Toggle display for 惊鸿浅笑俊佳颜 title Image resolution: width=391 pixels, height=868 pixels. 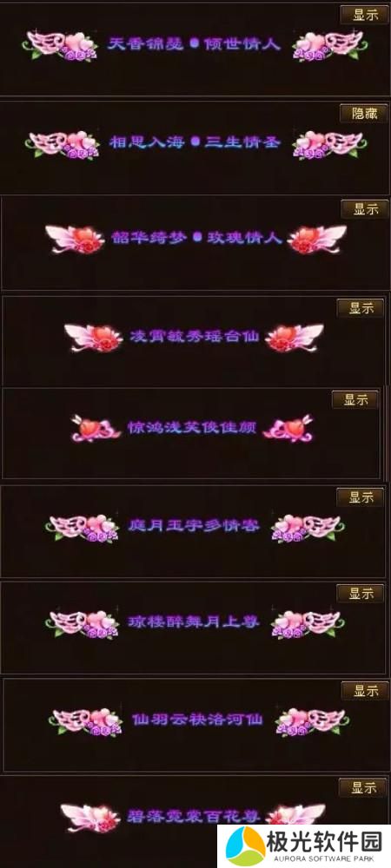(355, 399)
